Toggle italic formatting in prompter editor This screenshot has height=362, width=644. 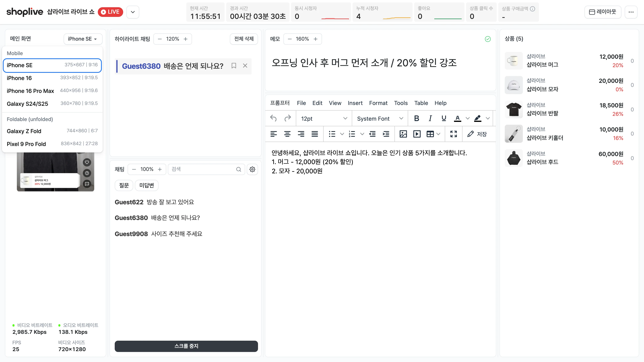[430, 118]
